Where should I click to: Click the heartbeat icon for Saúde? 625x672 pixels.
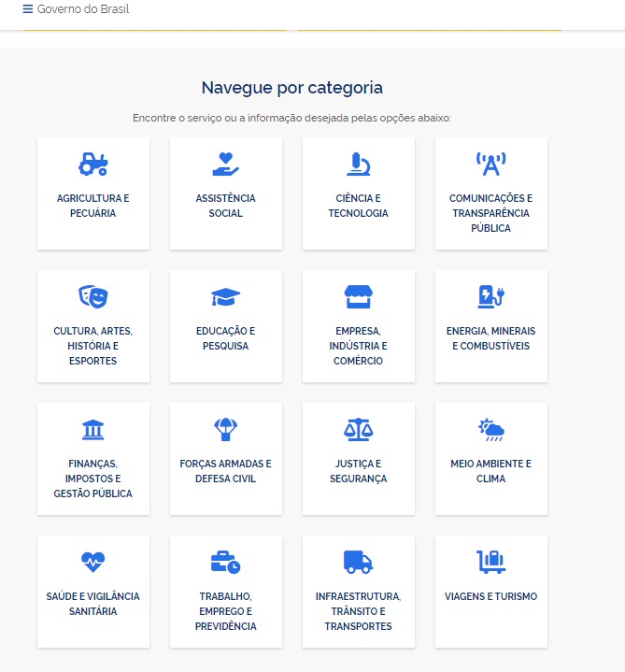pyautogui.click(x=93, y=562)
